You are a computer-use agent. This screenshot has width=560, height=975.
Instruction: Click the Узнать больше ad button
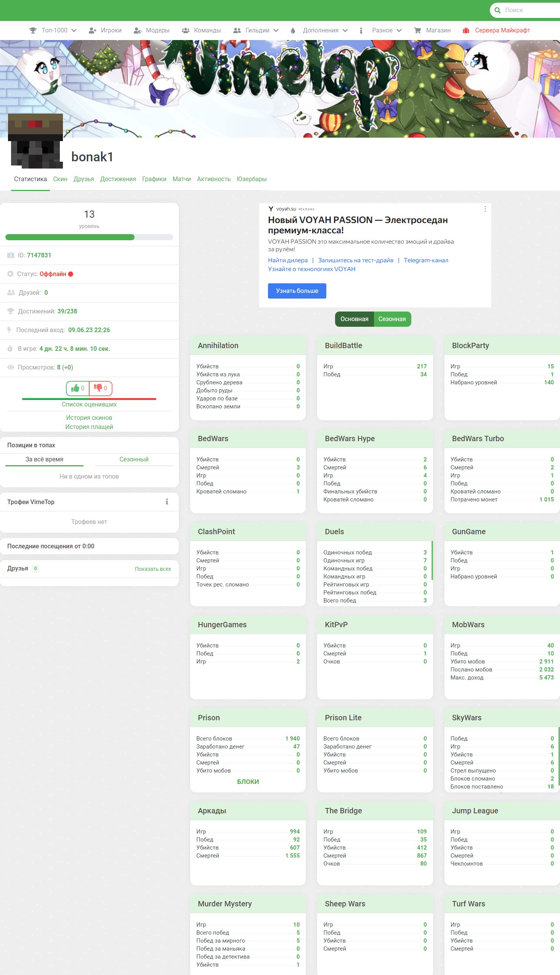point(297,291)
